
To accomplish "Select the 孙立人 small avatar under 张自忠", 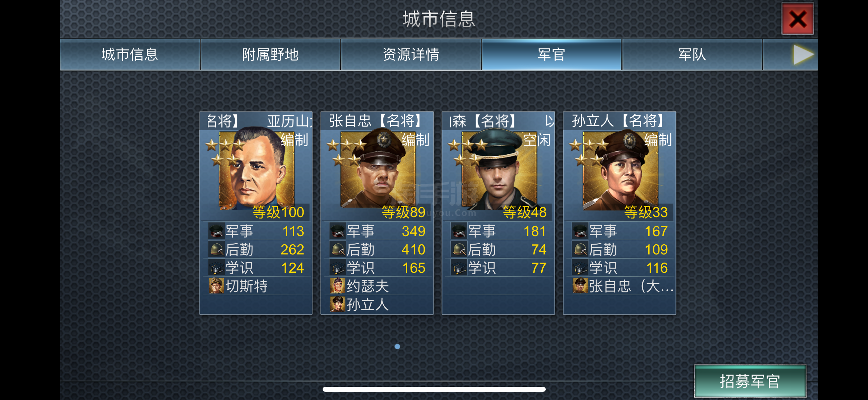I will (x=338, y=304).
